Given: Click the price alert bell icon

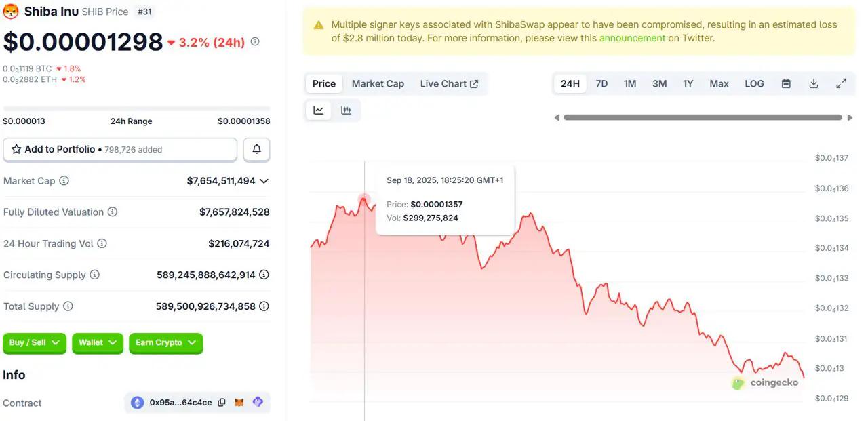Looking at the screenshot, I should (256, 149).
